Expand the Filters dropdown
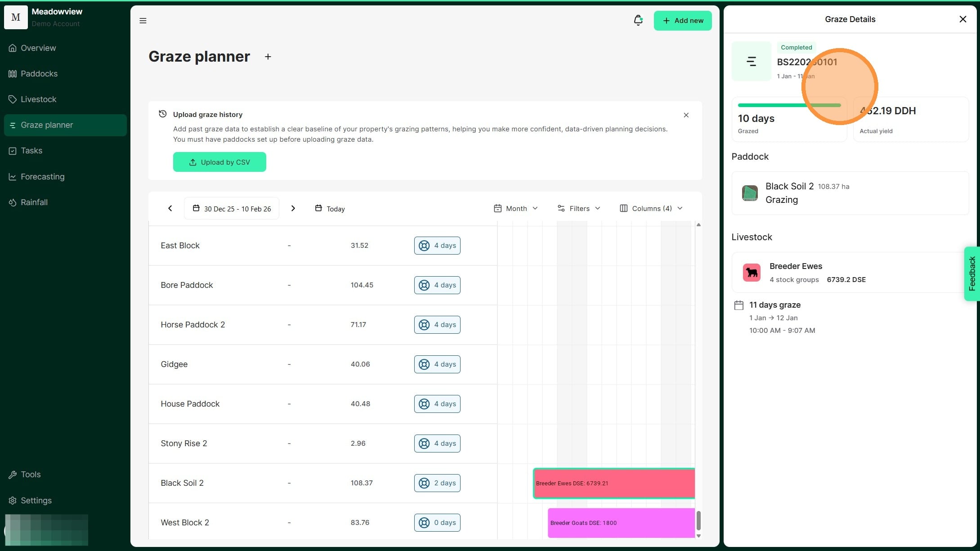The height and width of the screenshot is (551, 980). pos(579,208)
